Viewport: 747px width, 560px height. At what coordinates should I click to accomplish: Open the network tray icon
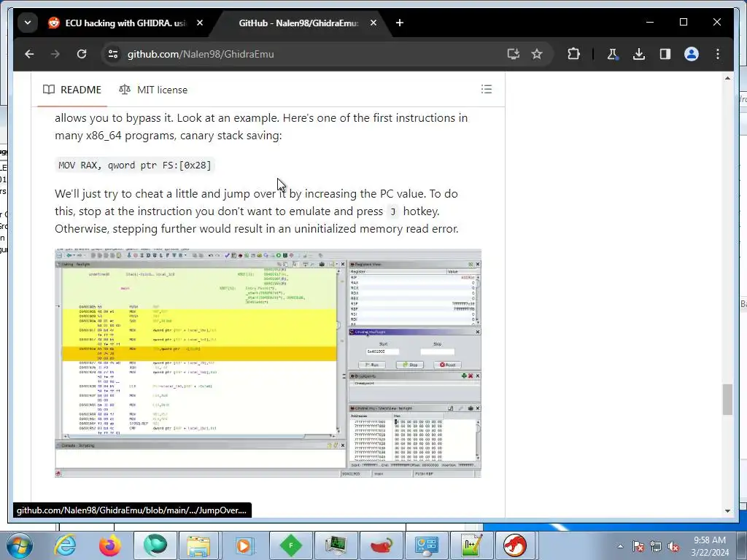656,546
